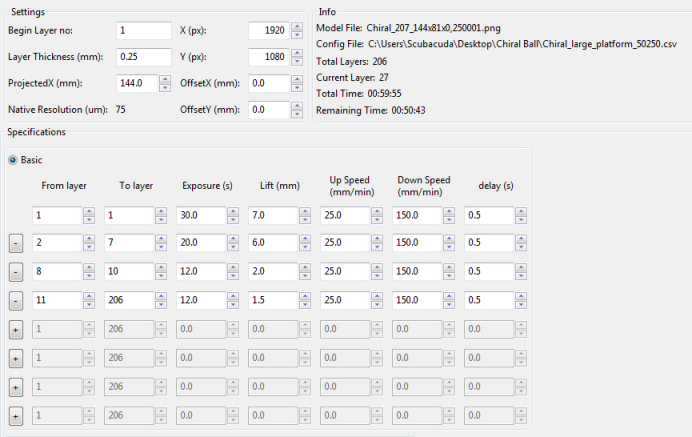Decrease the Y (px) resolution value
The width and height of the screenshot is (692, 437).
pyautogui.click(x=296, y=61)
